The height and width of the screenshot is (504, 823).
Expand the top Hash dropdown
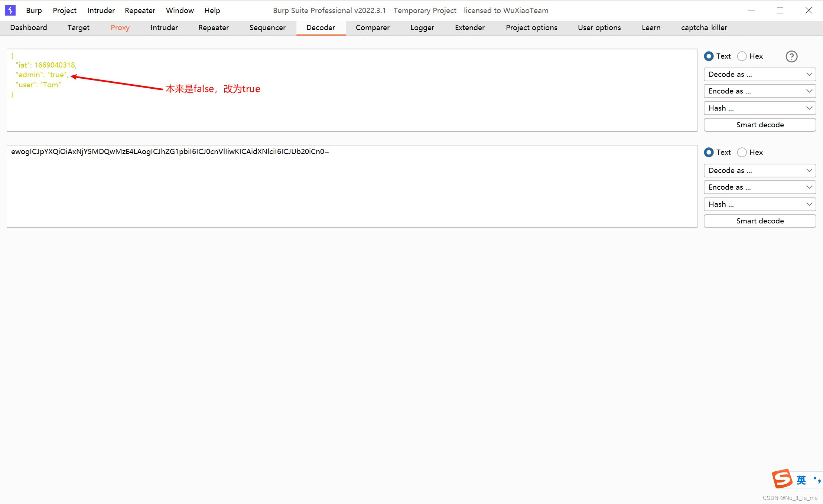point(759,108)
